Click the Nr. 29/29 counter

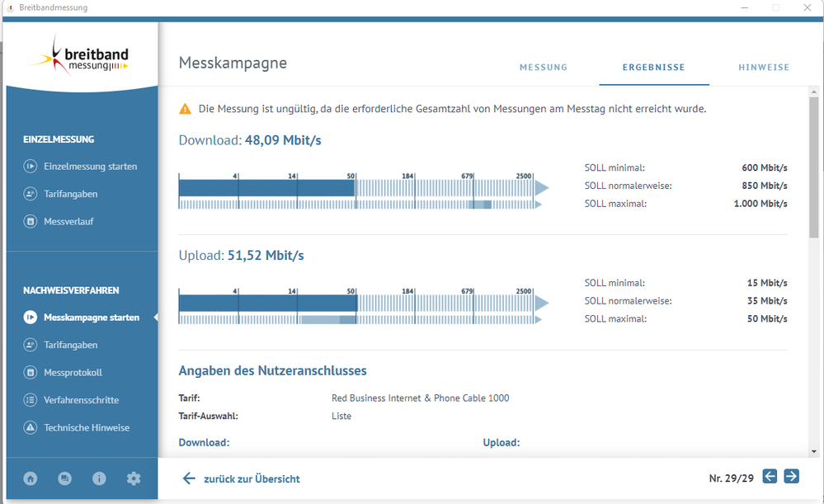[x=731, y=478]
